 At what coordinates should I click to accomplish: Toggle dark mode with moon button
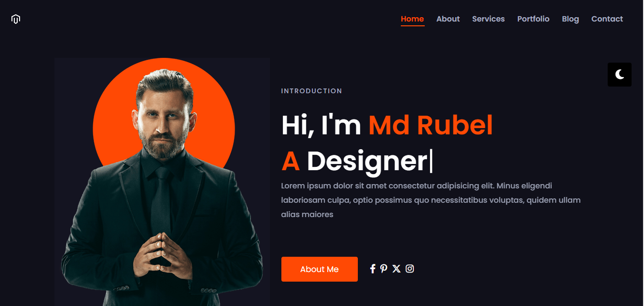[619, 75]
